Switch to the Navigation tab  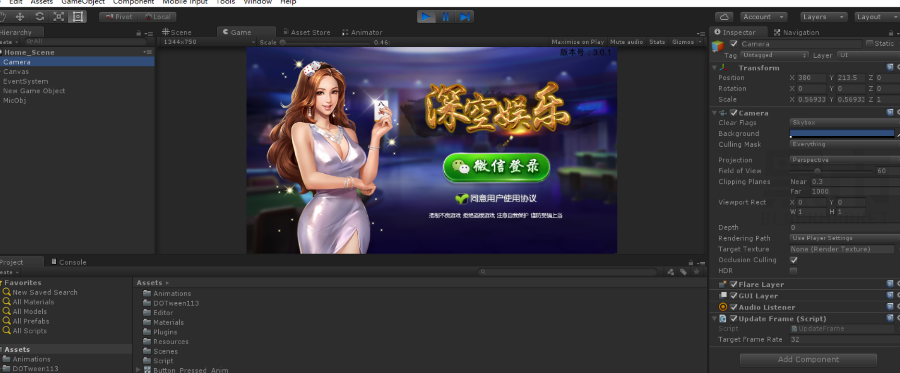pyautogui.click(x=796, y=32)
